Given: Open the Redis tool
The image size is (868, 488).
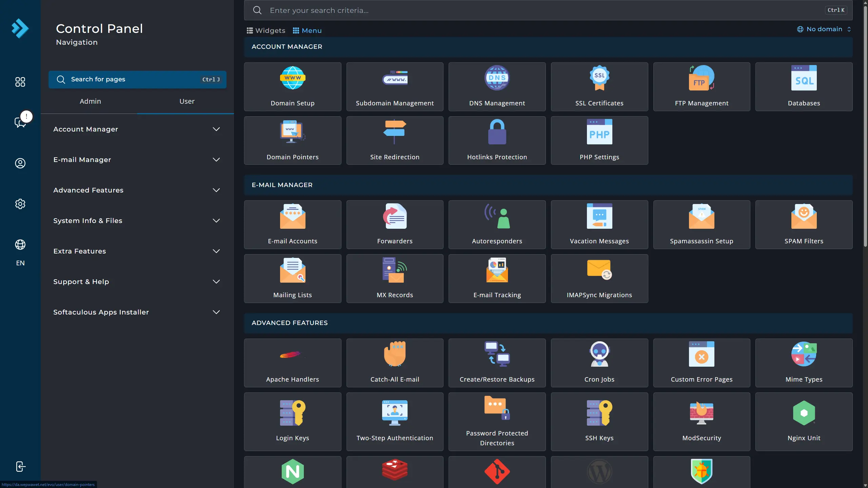Looking at the screenshot, I should [395, 471].
